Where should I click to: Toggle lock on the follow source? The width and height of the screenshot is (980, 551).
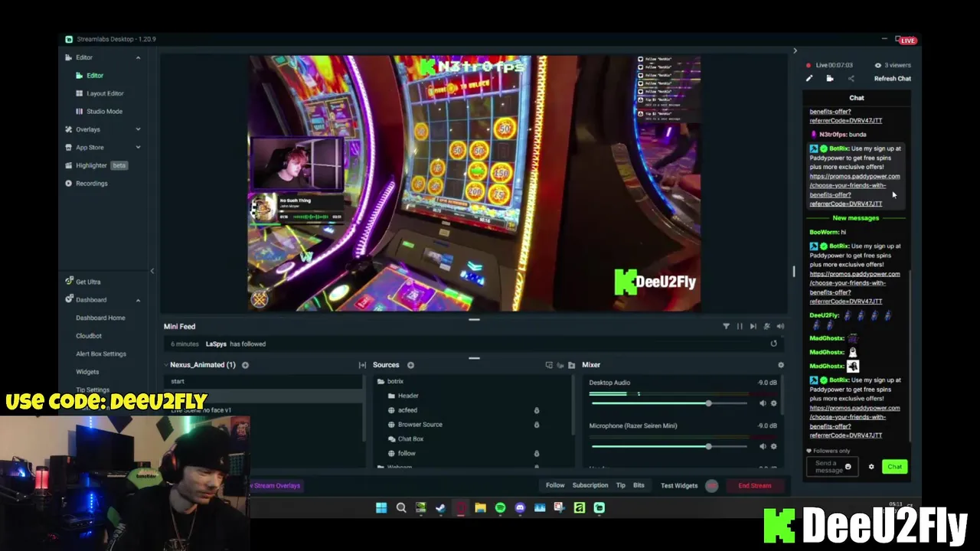[x=536, y=453]
